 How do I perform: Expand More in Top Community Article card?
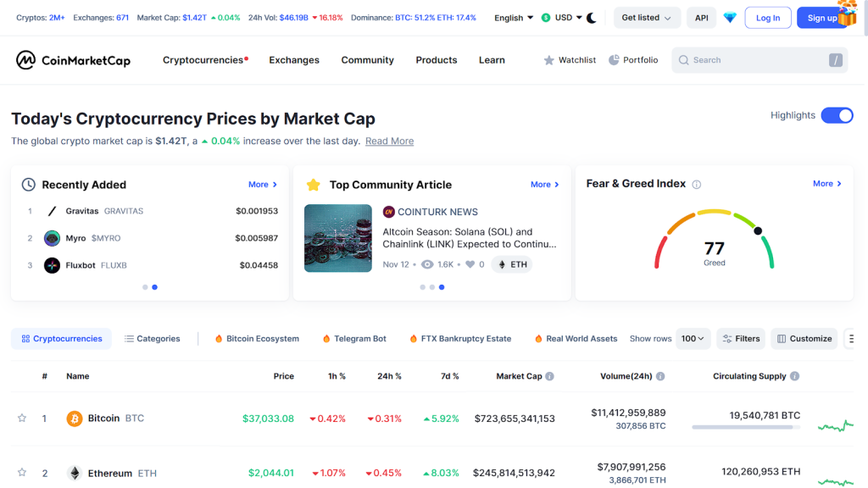pos(545,184)
